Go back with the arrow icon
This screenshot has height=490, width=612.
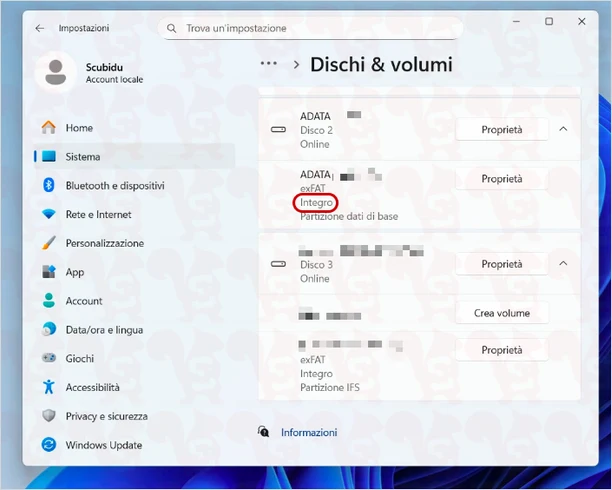(40, 28)
